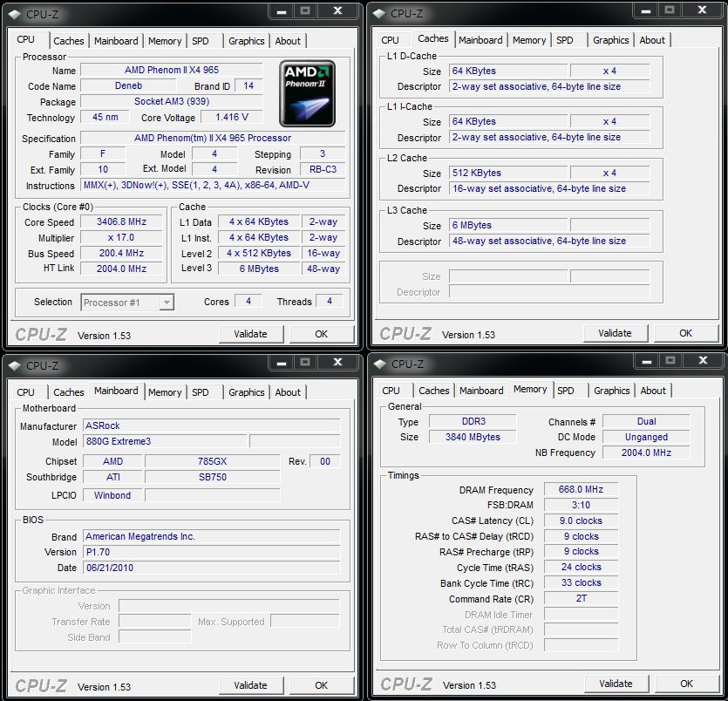
Task: Click the Multiplier value 'x 17.0'
Action: pos(121,238)
